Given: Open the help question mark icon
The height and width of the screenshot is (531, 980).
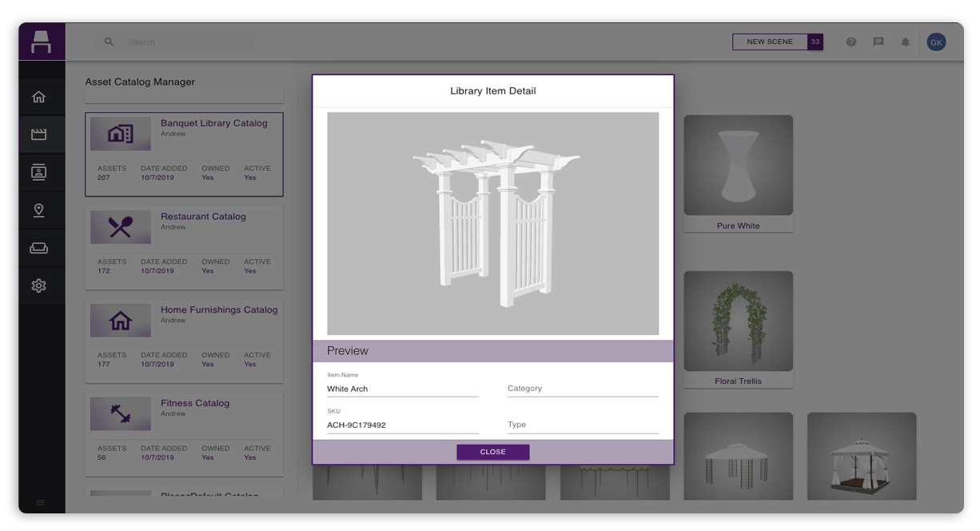Looking at the screenshot, I should (851, 42).
